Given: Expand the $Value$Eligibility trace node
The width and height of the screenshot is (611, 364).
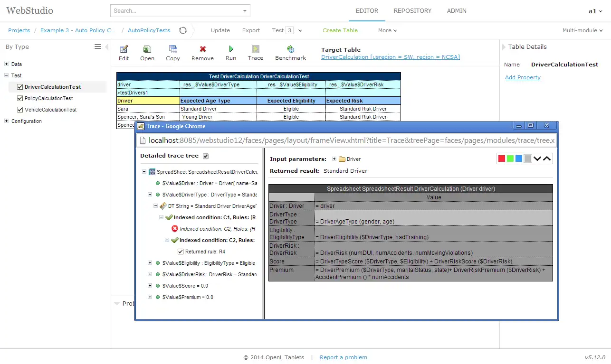Looking at the screenshot, I should tap(150, 263).
